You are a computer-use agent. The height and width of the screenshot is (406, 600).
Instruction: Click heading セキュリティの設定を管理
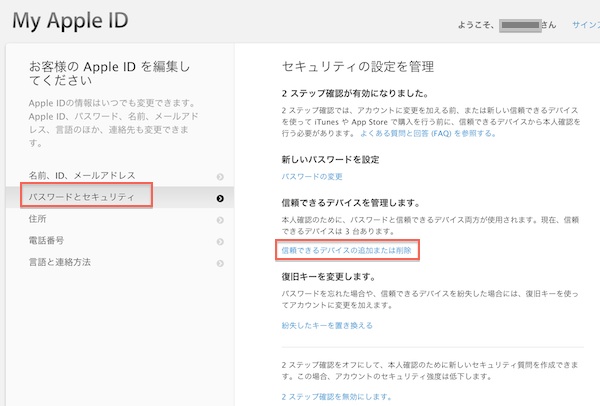358,67
